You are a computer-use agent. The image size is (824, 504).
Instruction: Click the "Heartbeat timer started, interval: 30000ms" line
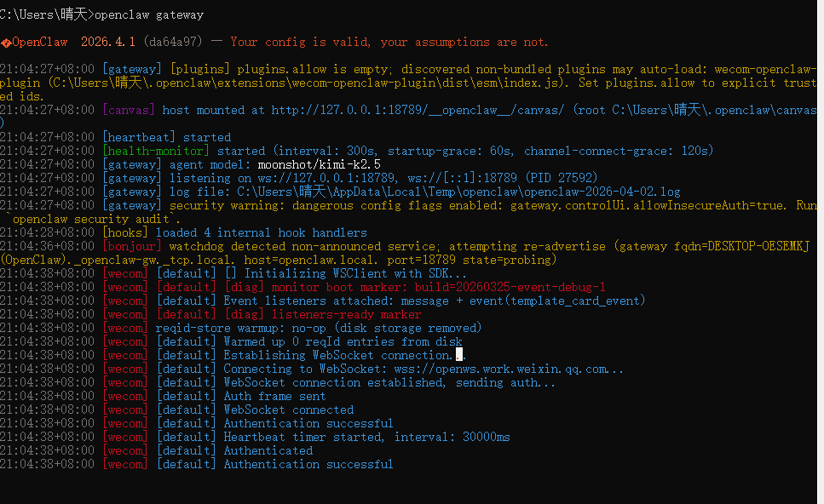(x=366, y=437)
